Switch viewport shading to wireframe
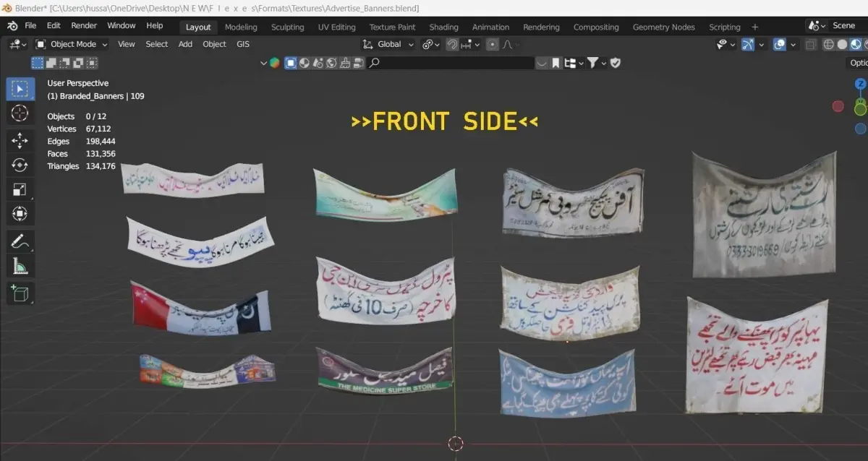Image resolution: width=868 pixels, height=461 pixels. point(830,44)
